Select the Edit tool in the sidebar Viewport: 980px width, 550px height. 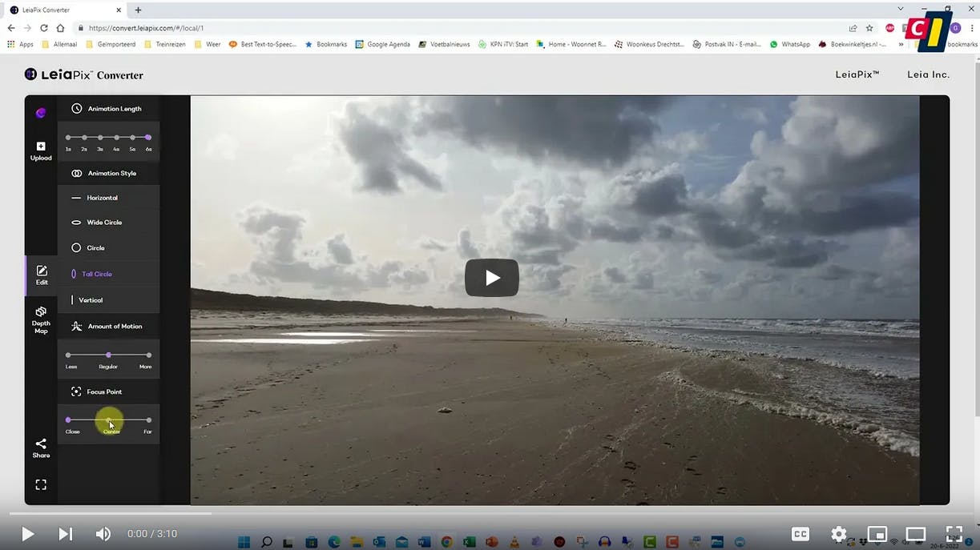click(42, 275)
